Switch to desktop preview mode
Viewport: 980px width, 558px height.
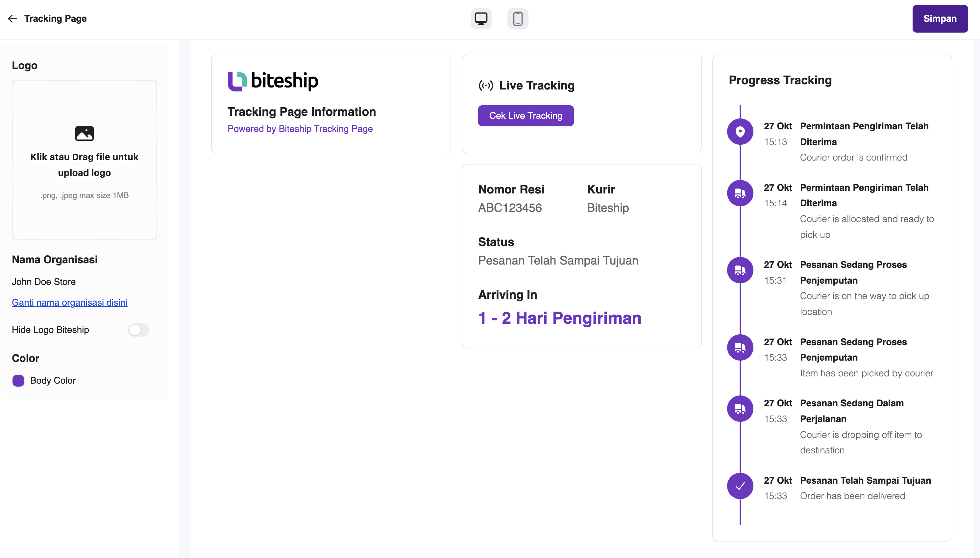click(x=481, y=18)
